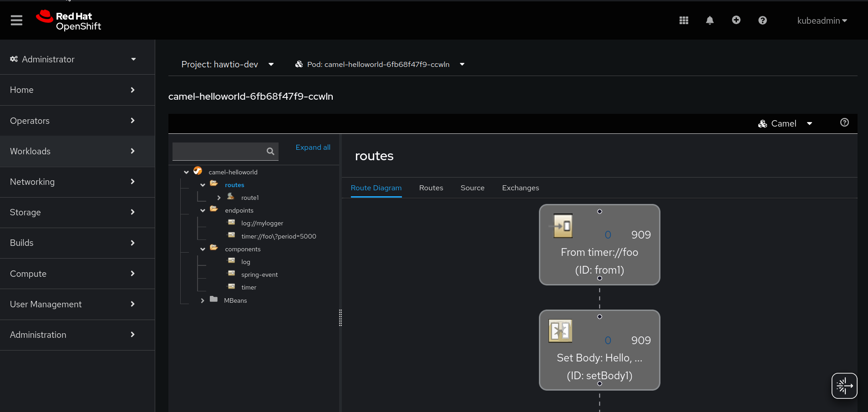Viewport: 868px width, 412px height.
Task: Expand the Builds navigation section
Action: point(77,243)
